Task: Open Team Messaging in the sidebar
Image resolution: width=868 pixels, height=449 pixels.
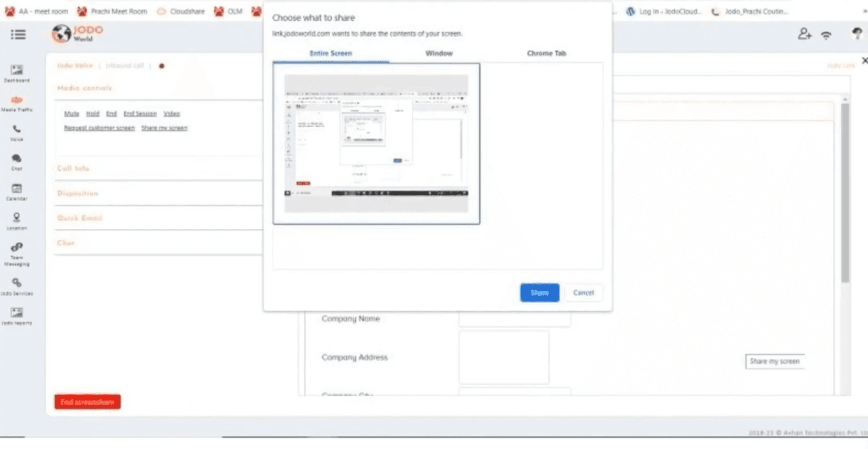Action: tap(17, 254)
